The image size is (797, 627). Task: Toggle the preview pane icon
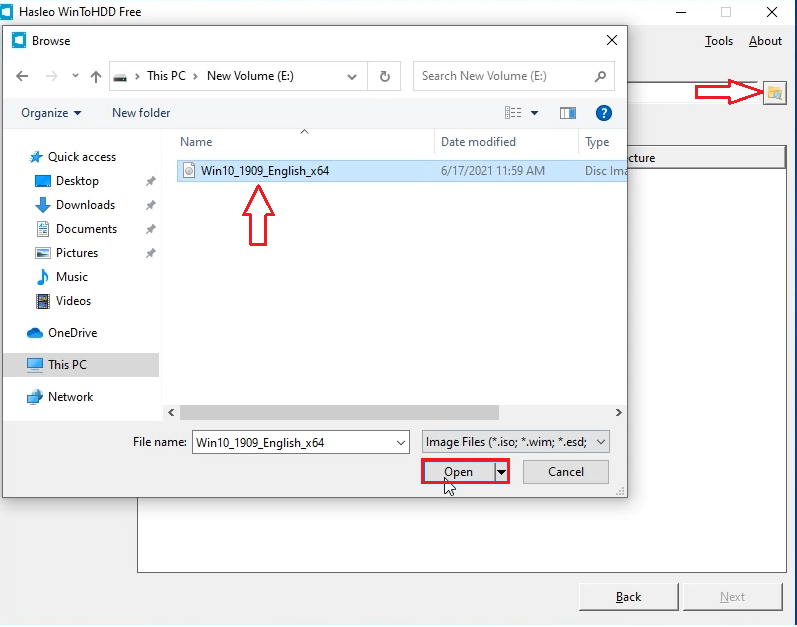point(568,113)
